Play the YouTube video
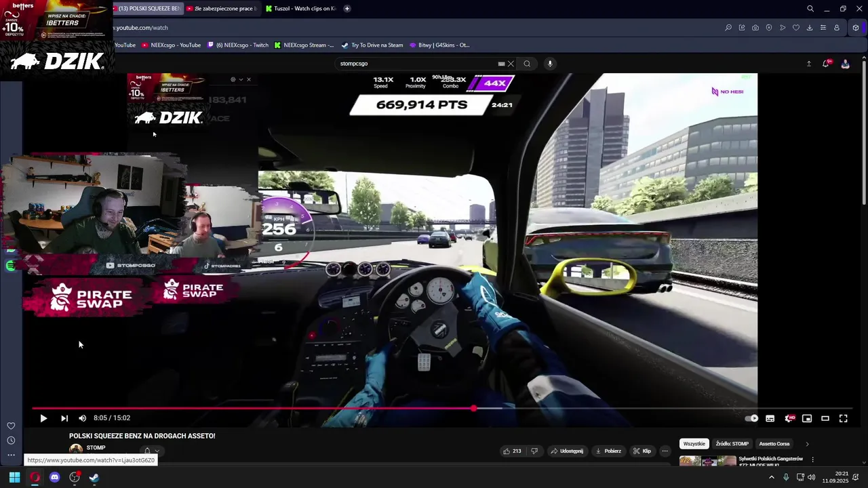Viewport: 868px width, 488px height. (x=43, y=418)
